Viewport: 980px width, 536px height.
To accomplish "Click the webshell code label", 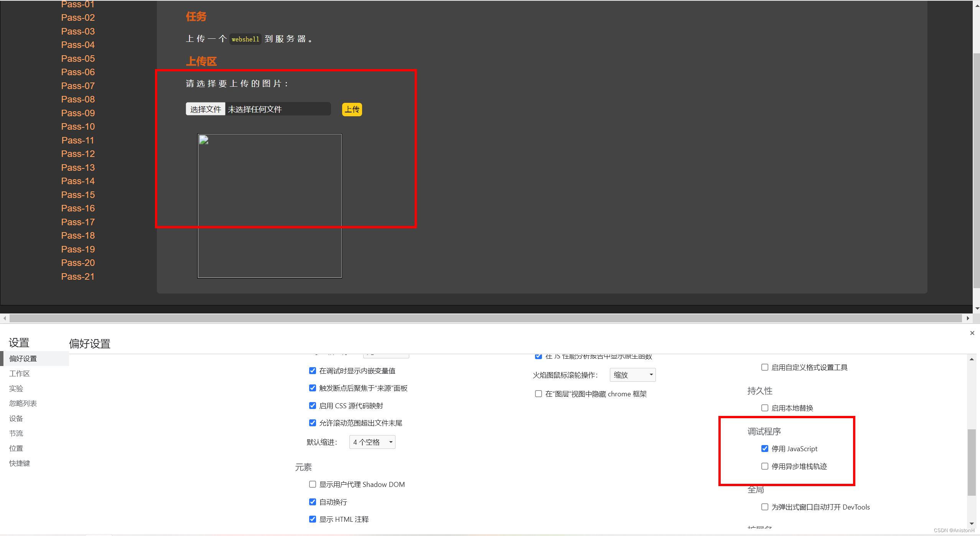I will 245,39.
